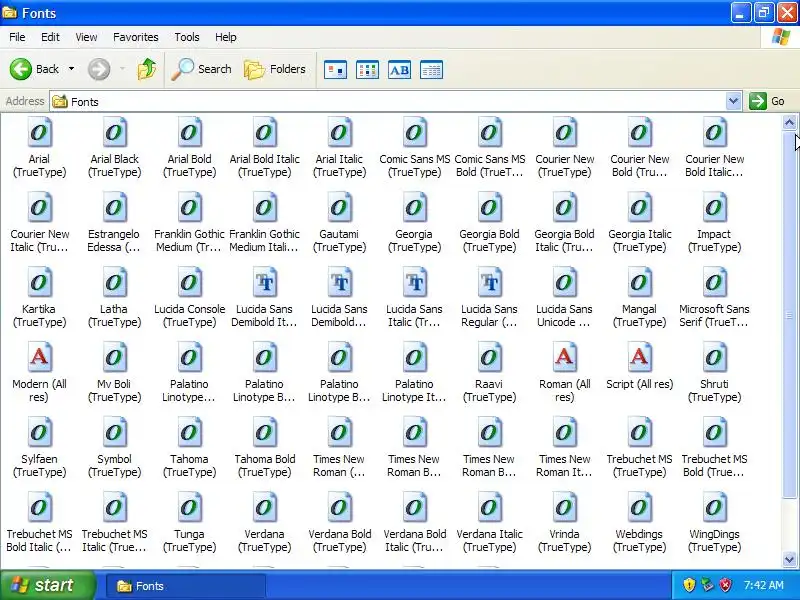Viewport: 800px width, 600px height.
Task: Toggle the Folders pane
Action: [274, 69]
